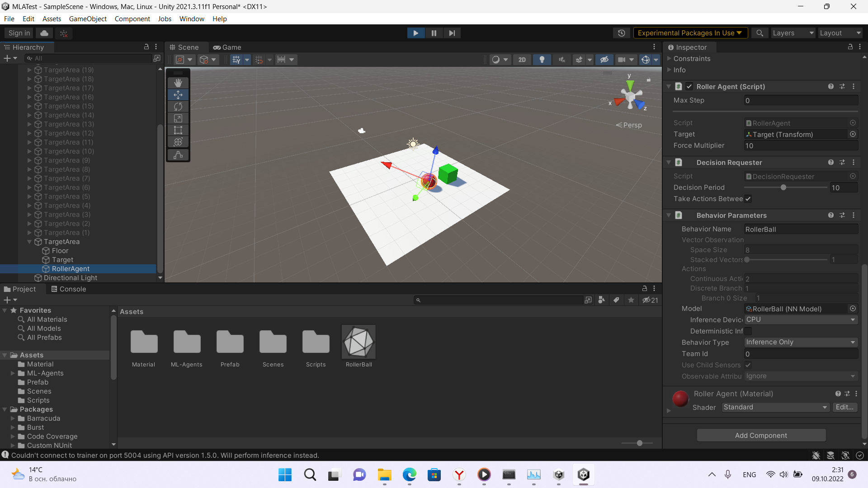Select the combined Transform tool

[178, 142]
